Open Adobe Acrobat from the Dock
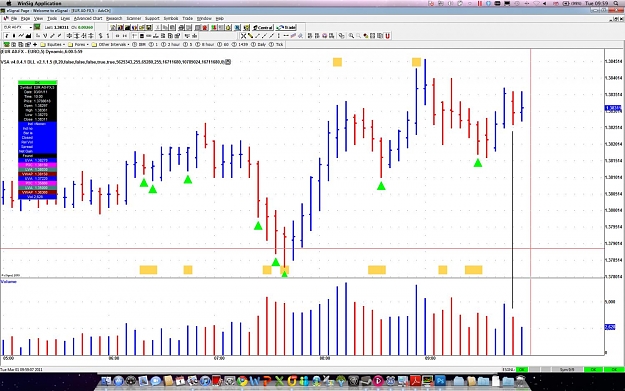 416,381
